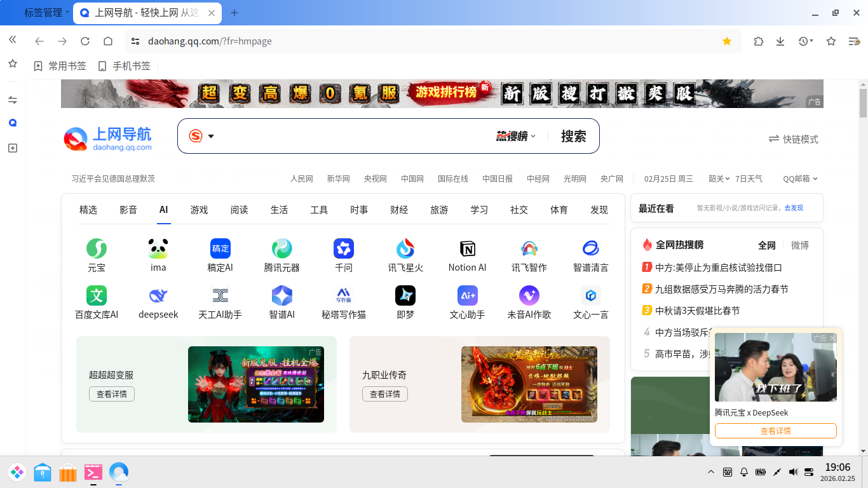Open the 7日天气 forecast link
The height and width of the screenshot is (488, 868).
point(749,179)
